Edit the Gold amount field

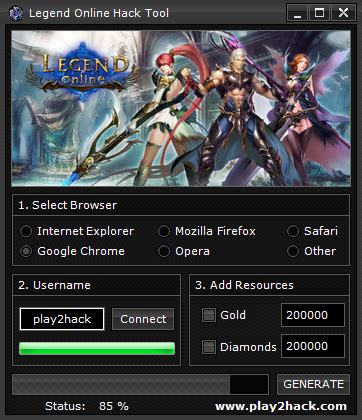pyautogui.click(x=313, y=315)
